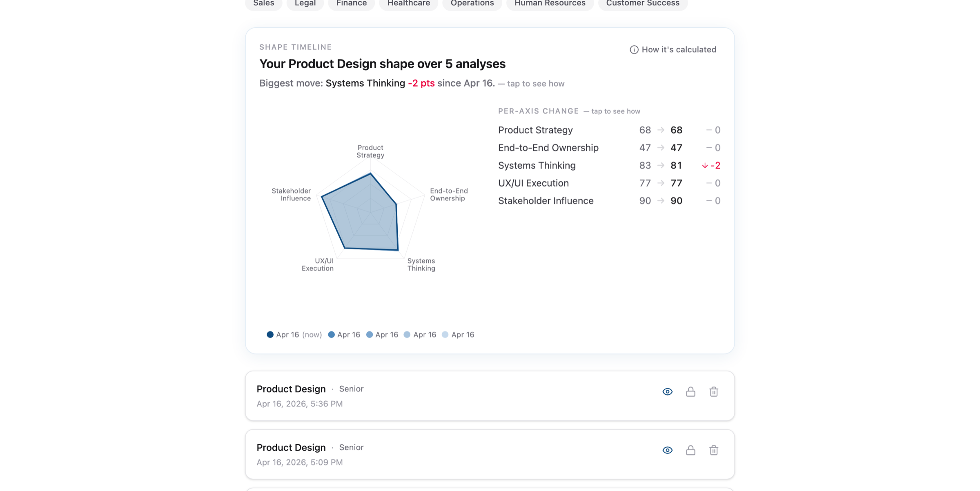
Task: Click tap to see how after Biggest move
Action: pos(535,84)
